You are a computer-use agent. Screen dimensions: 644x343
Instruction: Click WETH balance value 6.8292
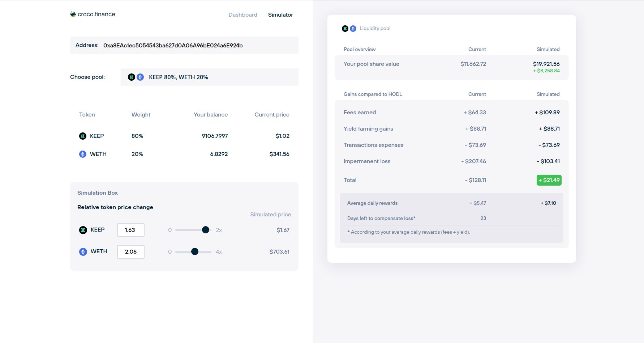coord(219,154)
